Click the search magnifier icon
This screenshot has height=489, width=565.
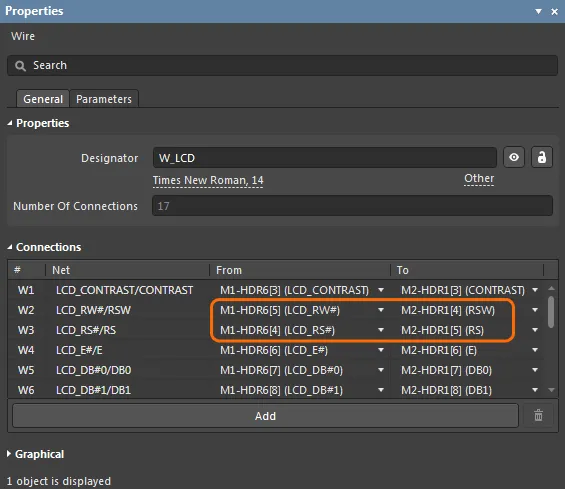[x=20, y=66]
